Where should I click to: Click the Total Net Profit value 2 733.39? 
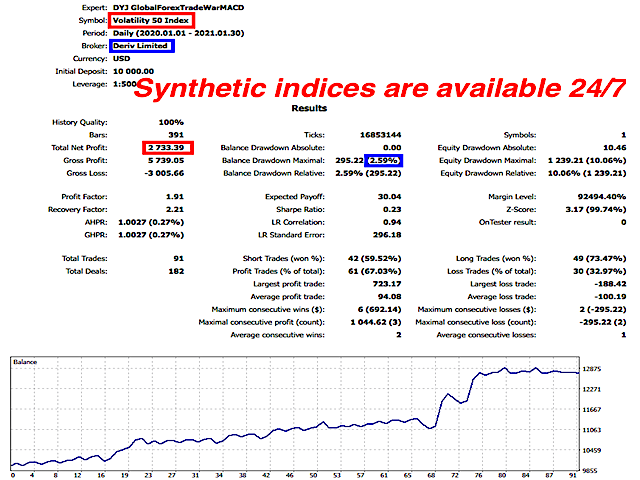coord(166,147)
